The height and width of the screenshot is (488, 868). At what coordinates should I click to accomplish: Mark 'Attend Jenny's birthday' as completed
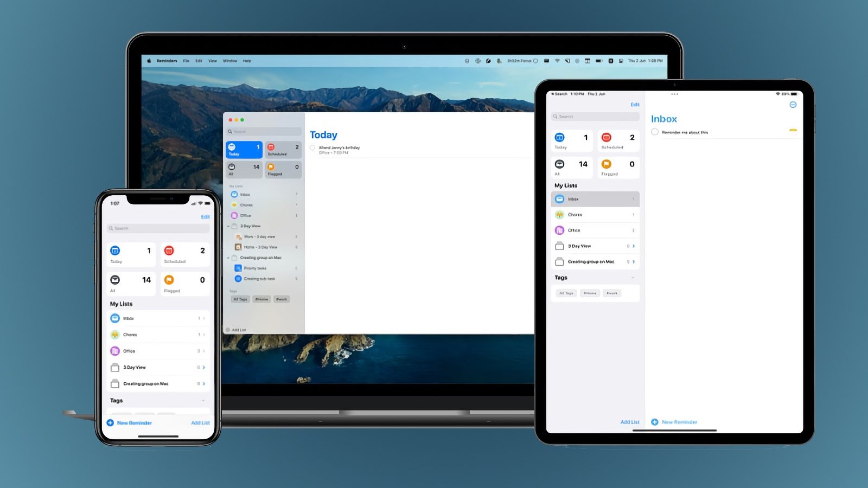pos(312,147)
